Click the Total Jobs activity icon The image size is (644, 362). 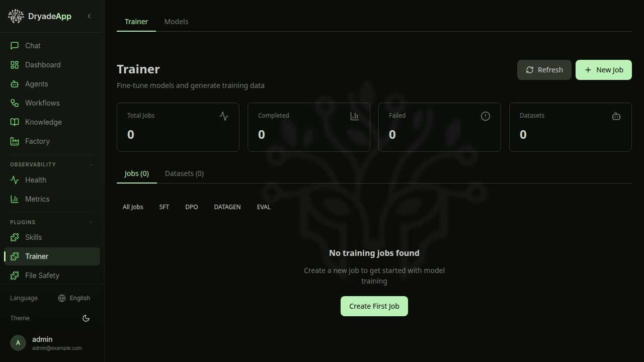(223, 116)
